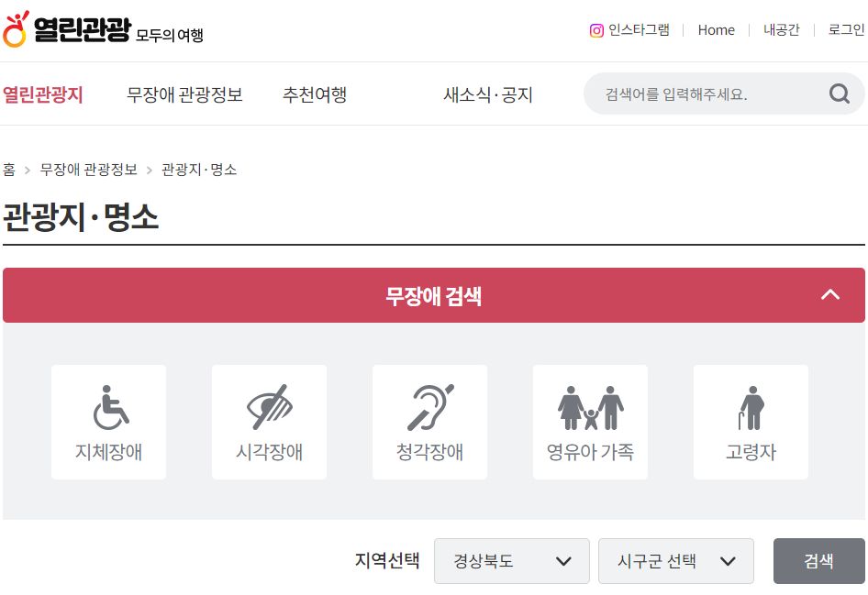Open the 열린관광지 menu
Image resolution: width=868 pixels, height=595 pixels.
click(42, 94)
